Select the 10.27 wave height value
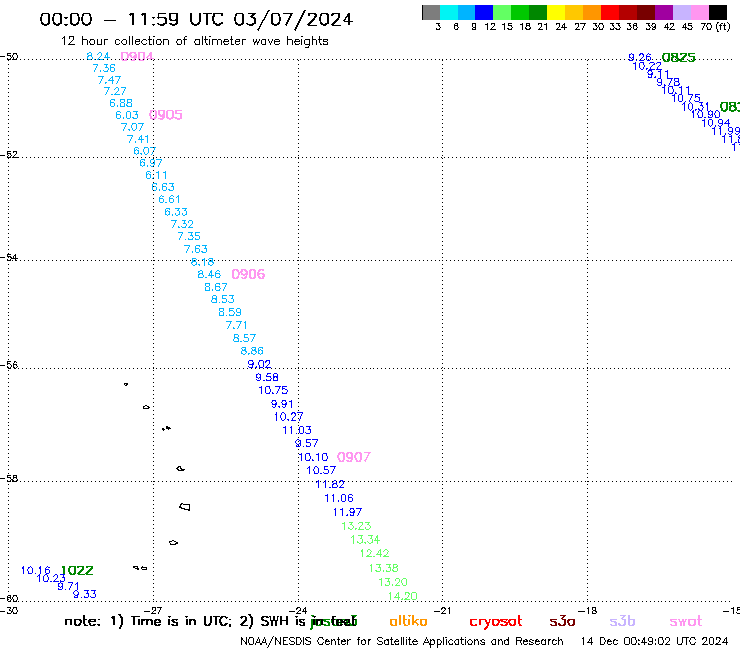The height and width of the screenshot is (650, 740). pyautogui.click(x=288, y=417)
